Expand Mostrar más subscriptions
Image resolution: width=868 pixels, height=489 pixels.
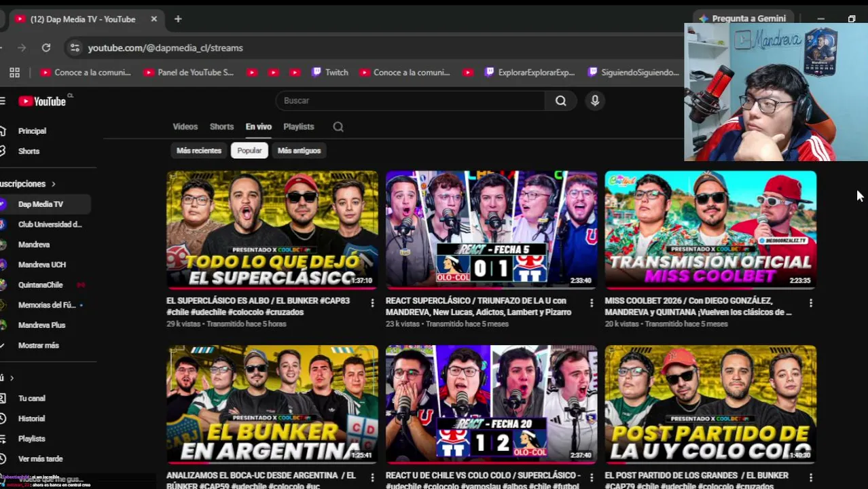pos(38,345)
